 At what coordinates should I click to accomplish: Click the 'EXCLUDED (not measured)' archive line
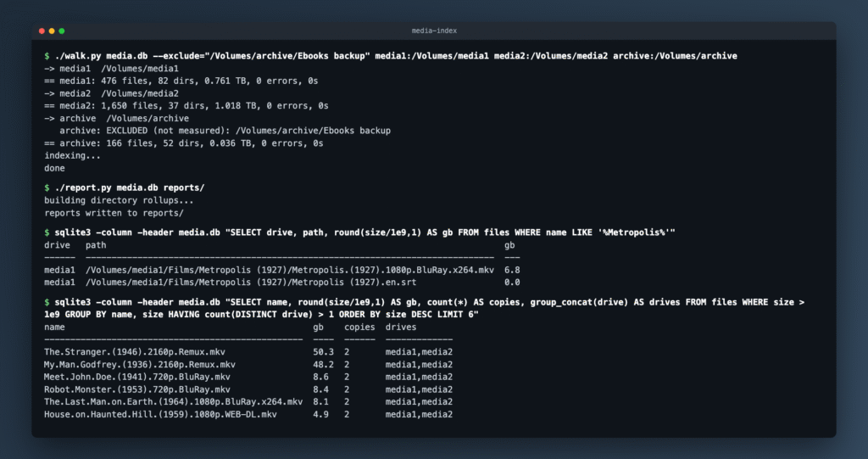pyautogui.click(x=225, y=131)
